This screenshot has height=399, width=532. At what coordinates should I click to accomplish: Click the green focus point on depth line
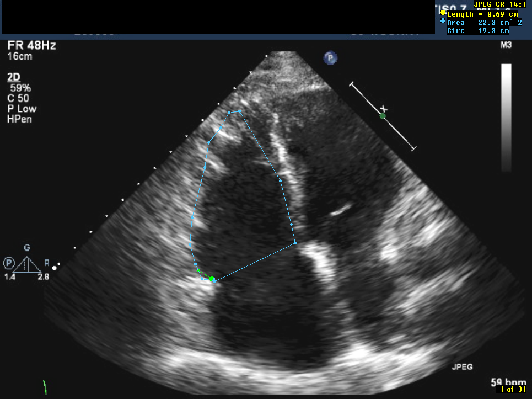382,116
